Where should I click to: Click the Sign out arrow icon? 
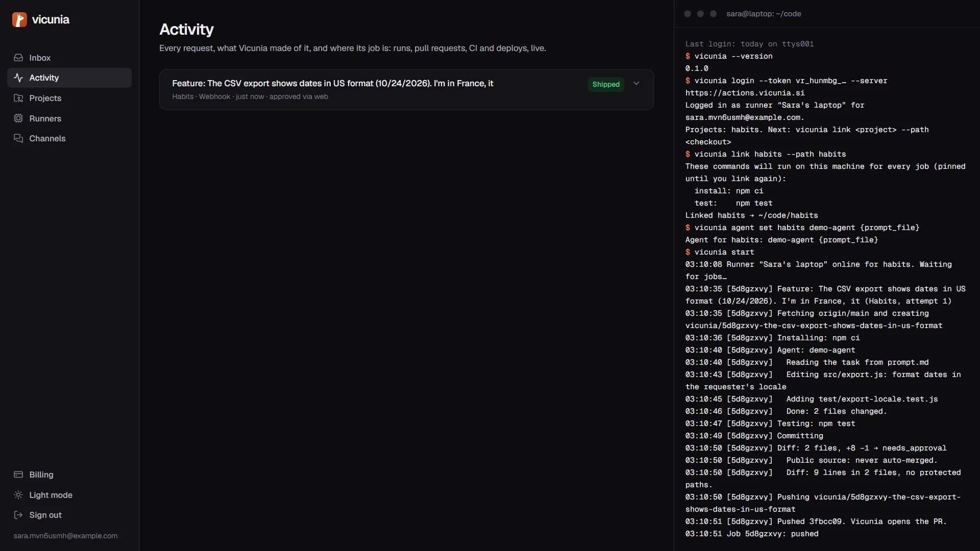point(18,515)
